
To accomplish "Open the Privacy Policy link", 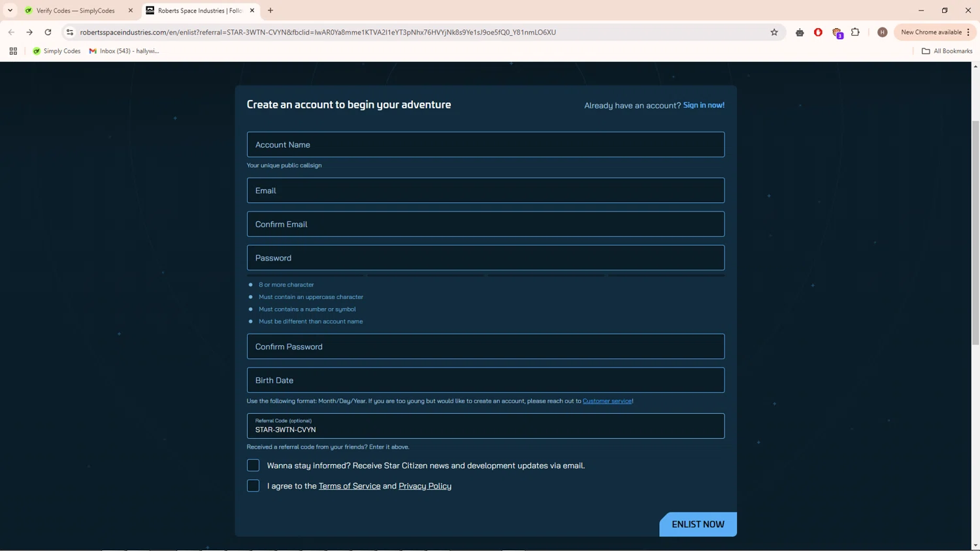I will (x=425, y=486).
